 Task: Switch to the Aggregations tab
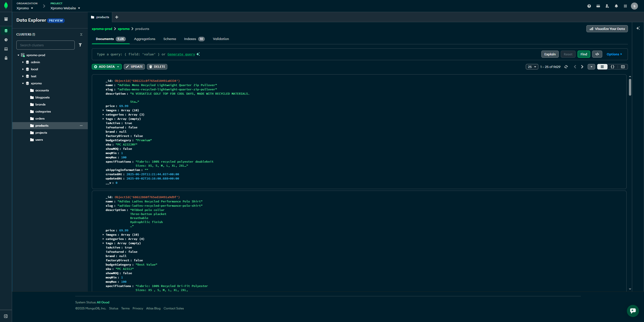click(145, 39)
